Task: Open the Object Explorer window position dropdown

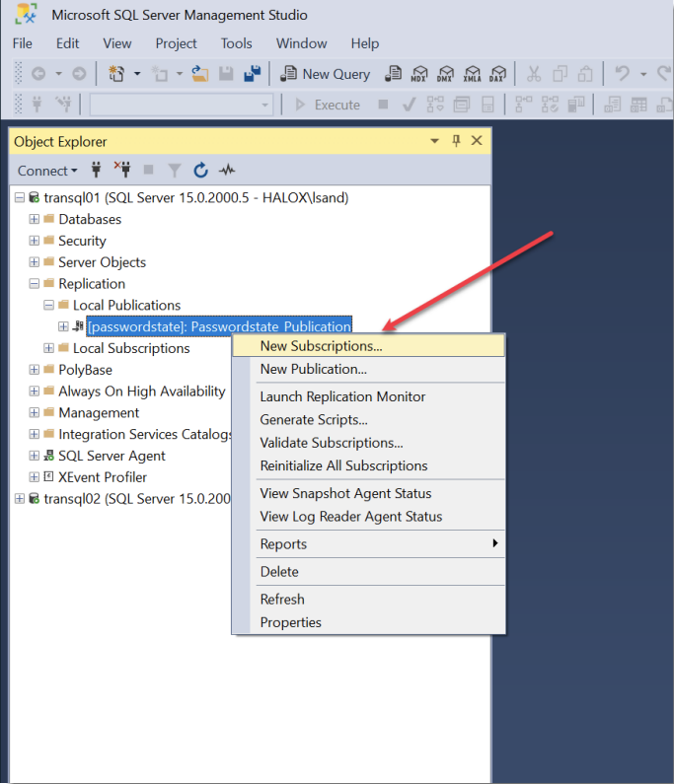Action: point(435,141)
